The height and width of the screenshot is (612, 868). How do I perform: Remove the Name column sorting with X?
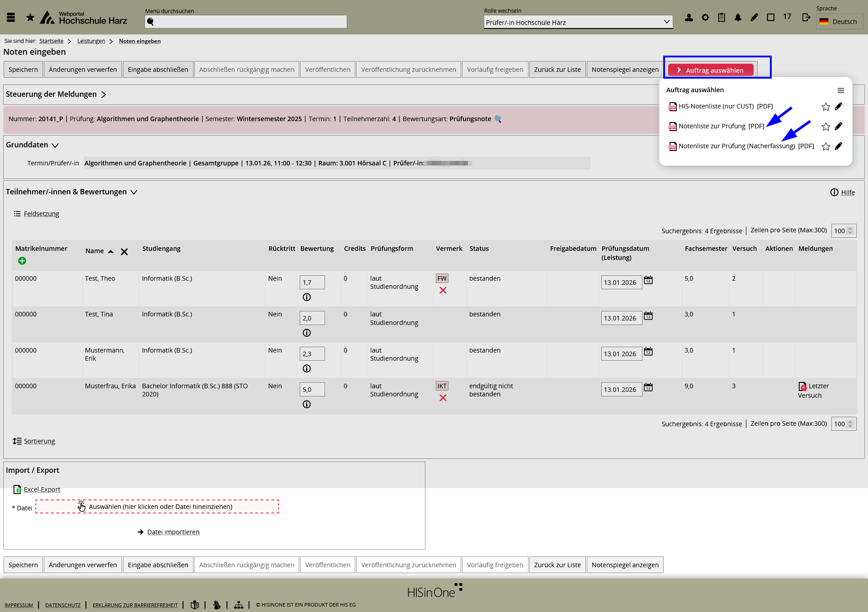[x=124, y=252]
